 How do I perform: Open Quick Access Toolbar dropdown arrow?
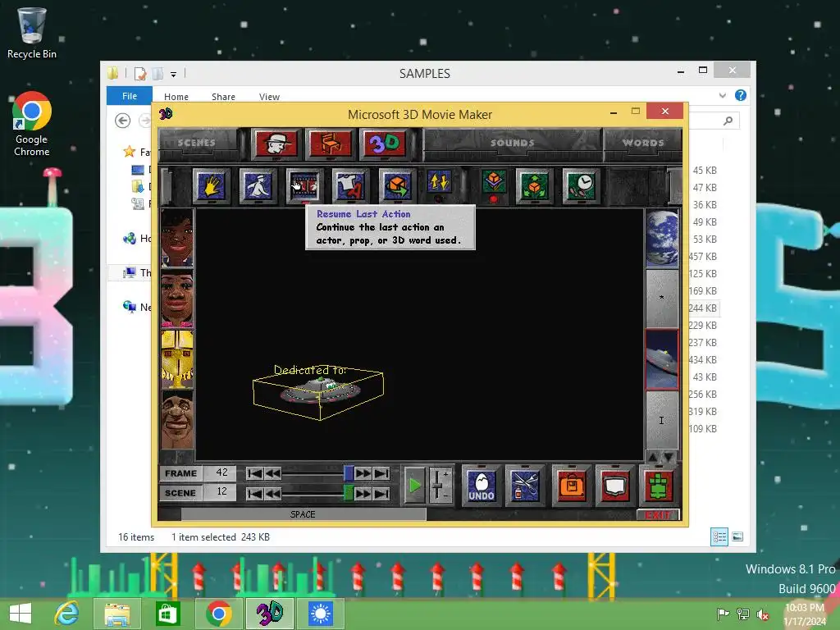pos(174,75)
